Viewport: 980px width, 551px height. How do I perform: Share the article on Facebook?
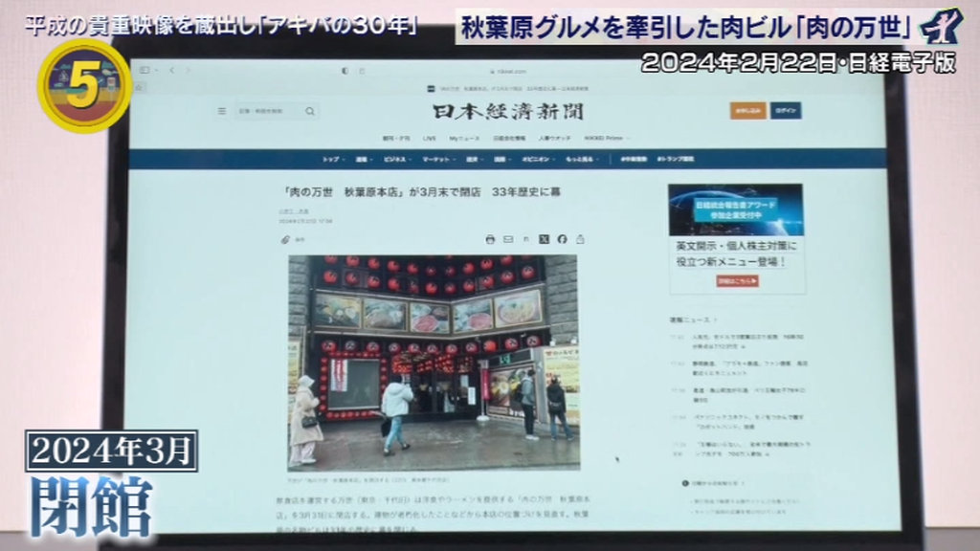pyautogui.click(x=562, y=239)
